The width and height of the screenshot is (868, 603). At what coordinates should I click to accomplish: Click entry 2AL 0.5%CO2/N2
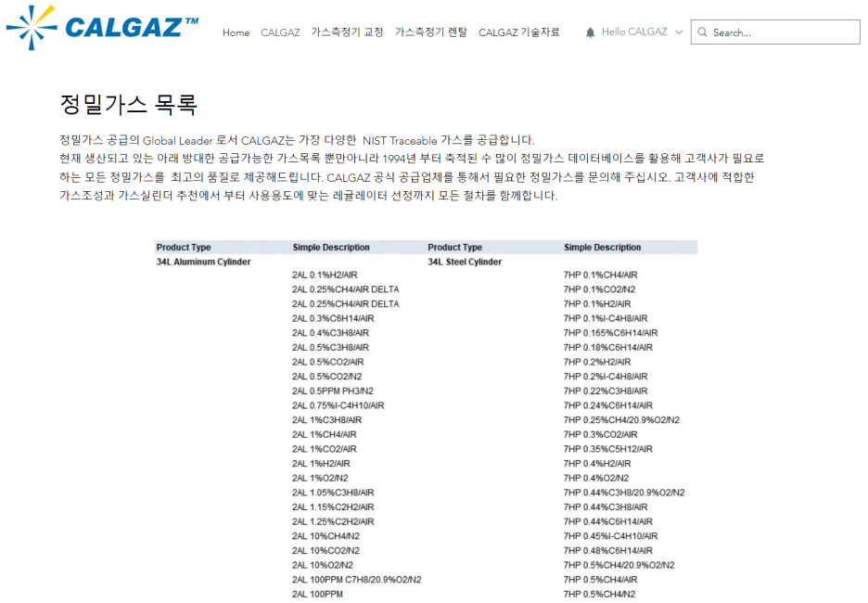pyautogui.click(x=326, y=377)
